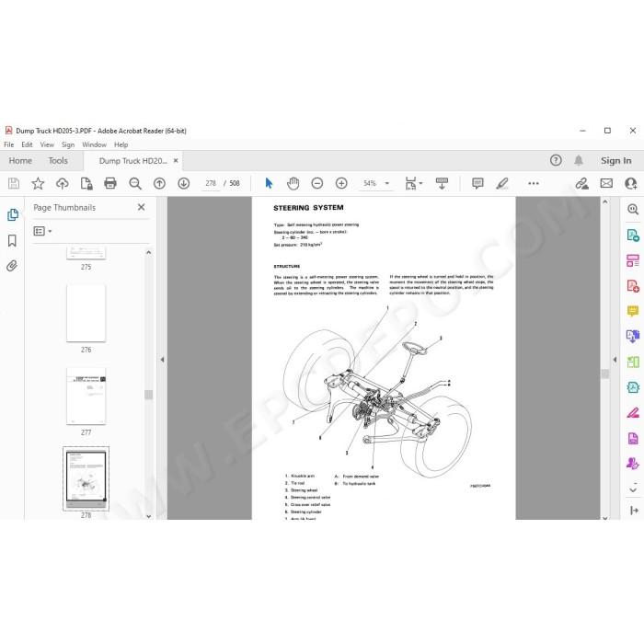Open the find text magnifier
Screen dimensions: 644x644
[135, 183]
